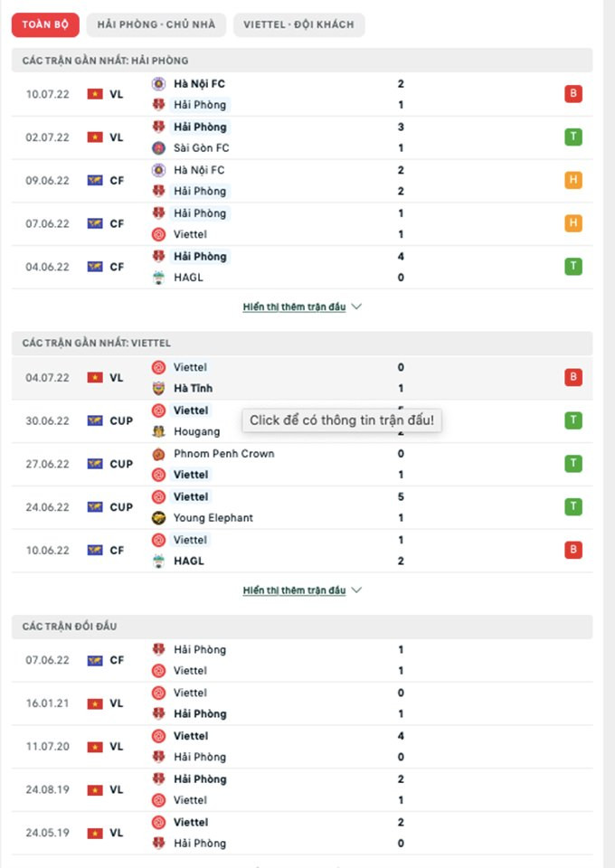Expand more Viettel matches with the chevron

pyautogui.click(x=356, y=590)
